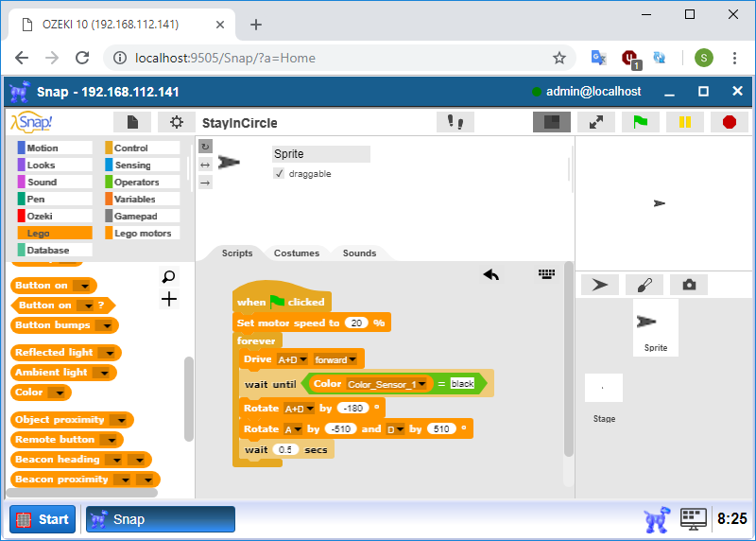756x541 pixels.
Task: Open the project file menu icon
Action: coord(132,122)
